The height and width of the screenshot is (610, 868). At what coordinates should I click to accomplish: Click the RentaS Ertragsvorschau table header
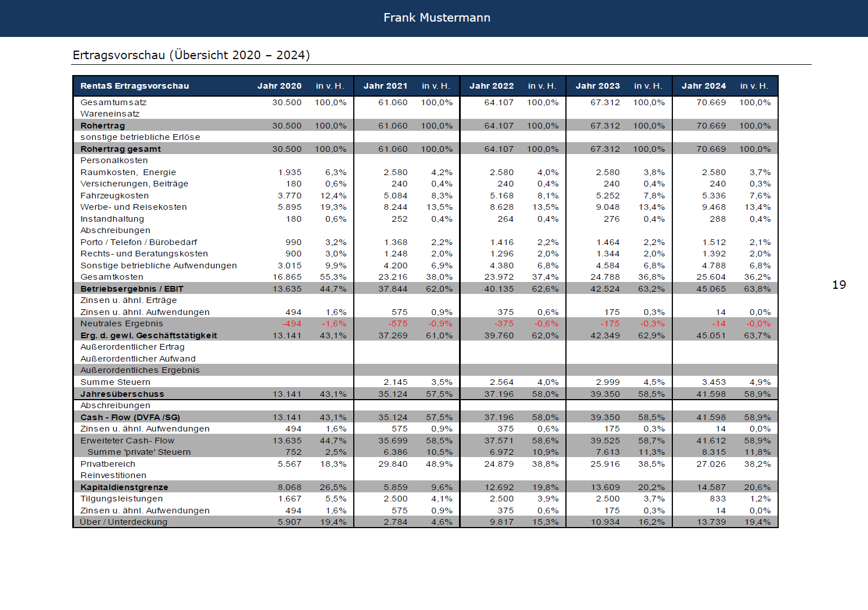tap(135, 86)
